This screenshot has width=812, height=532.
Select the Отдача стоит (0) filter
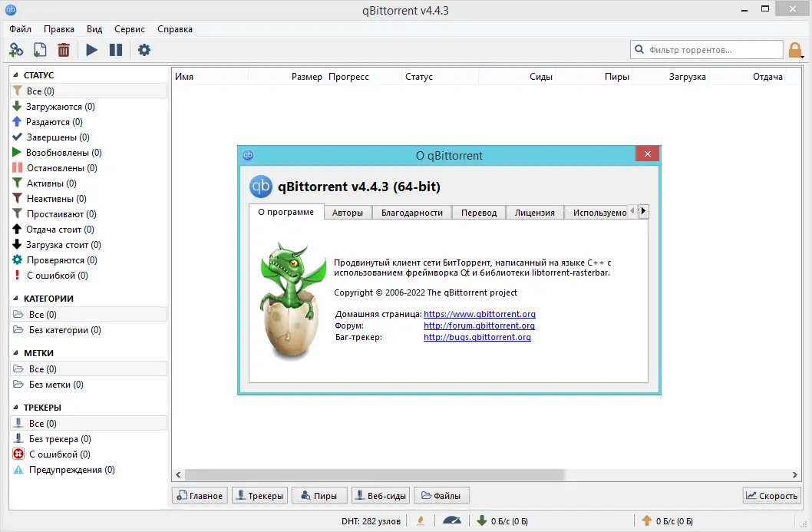[88, 230]
